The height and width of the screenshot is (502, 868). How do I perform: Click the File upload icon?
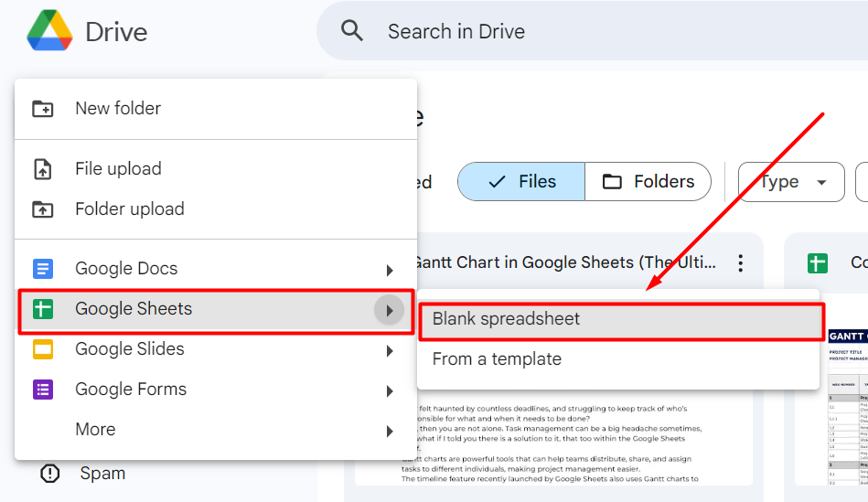click(43, 169)
